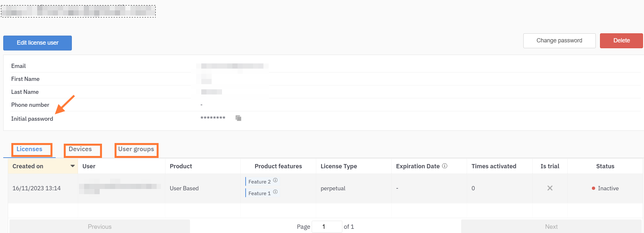The width and height of the screenshot is (644, 233).
Task: Select the User groups tab
Action: 136,149
